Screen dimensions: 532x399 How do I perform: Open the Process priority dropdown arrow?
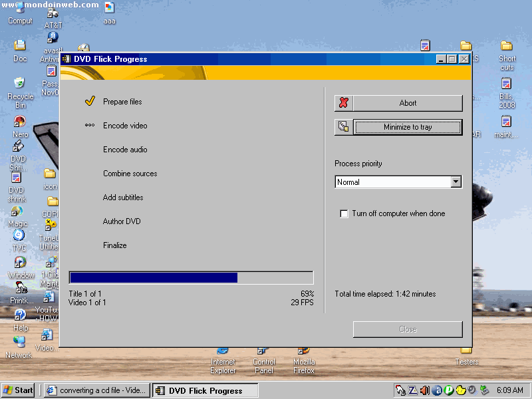[x=456, y=182]
